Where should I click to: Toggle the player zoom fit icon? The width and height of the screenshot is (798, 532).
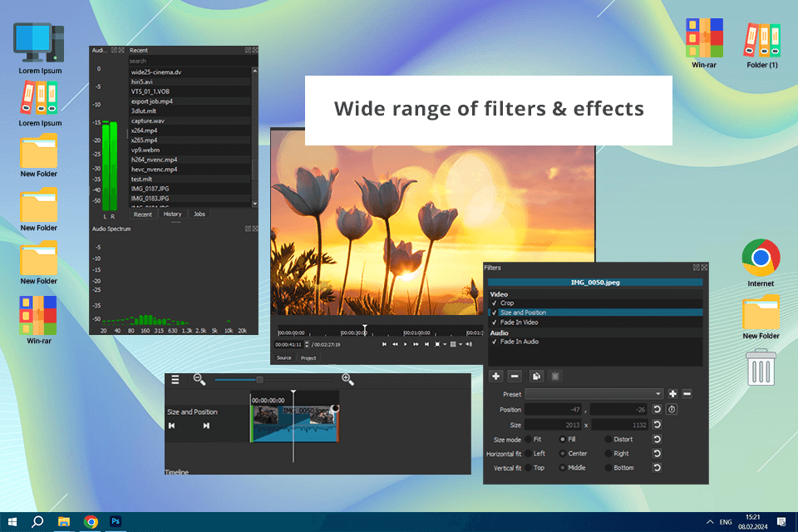pos(437,345)
